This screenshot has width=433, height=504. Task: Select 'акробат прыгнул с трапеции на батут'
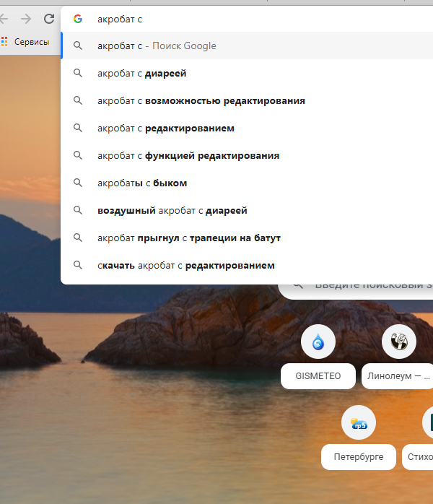tap(188, 238)
